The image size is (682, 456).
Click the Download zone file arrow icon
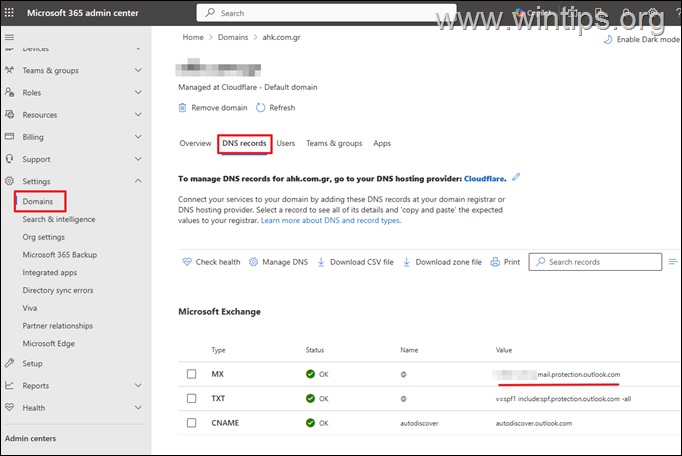pos(407,262)
